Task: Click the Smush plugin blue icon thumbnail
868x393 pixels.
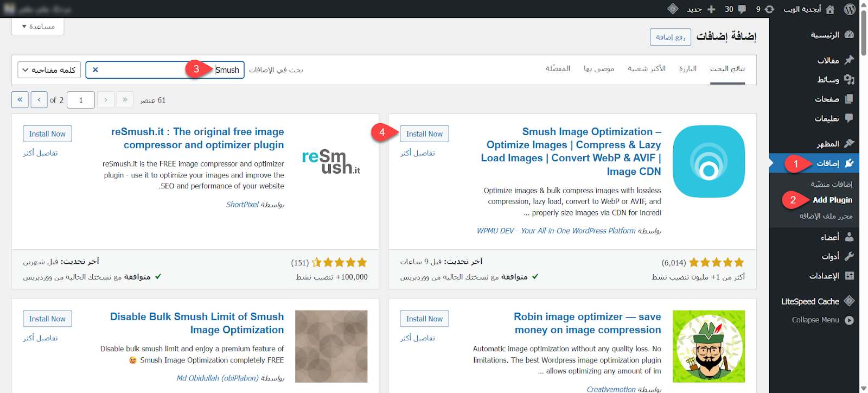Action: 709,162
